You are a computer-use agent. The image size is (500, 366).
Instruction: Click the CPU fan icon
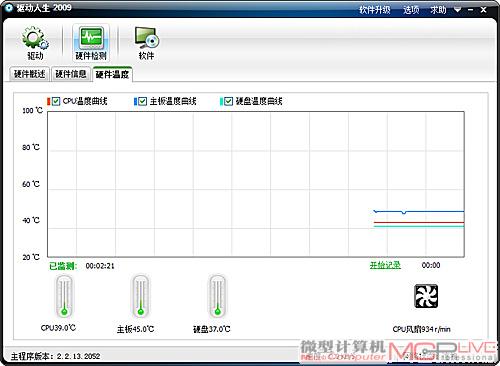coord(426,296)
